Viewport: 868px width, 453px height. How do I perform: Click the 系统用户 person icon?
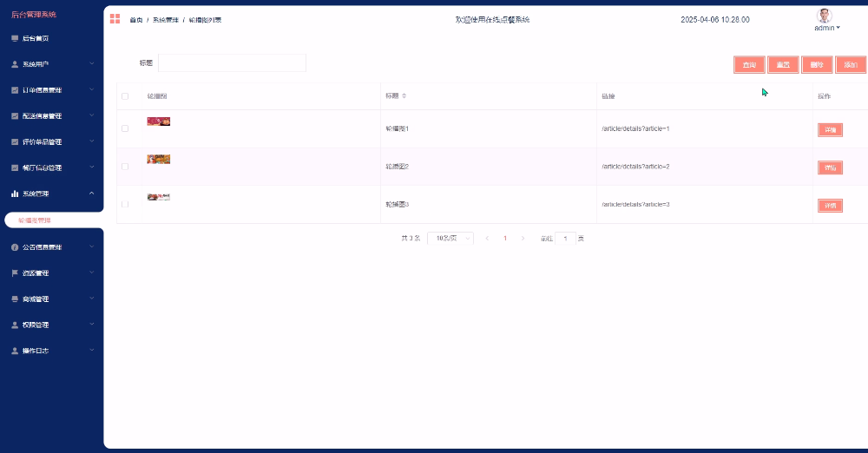(x=15, y=64)
